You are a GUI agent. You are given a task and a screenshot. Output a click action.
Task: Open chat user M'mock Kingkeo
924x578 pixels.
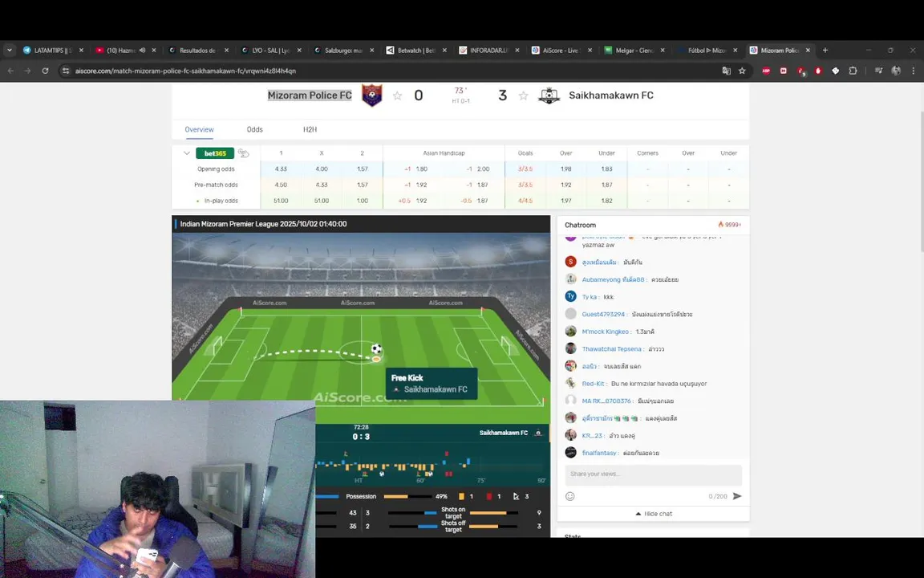(x=606, y=332)
